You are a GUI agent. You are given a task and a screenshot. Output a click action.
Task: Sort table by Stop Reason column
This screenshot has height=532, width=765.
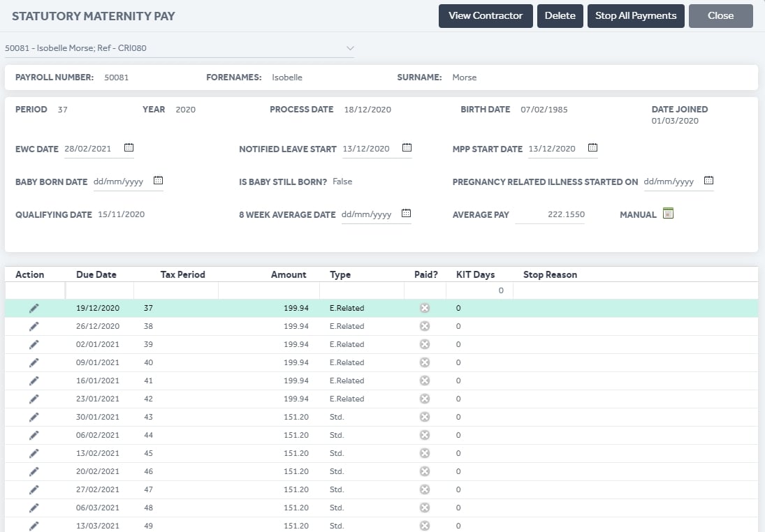(x=550, y=274)
